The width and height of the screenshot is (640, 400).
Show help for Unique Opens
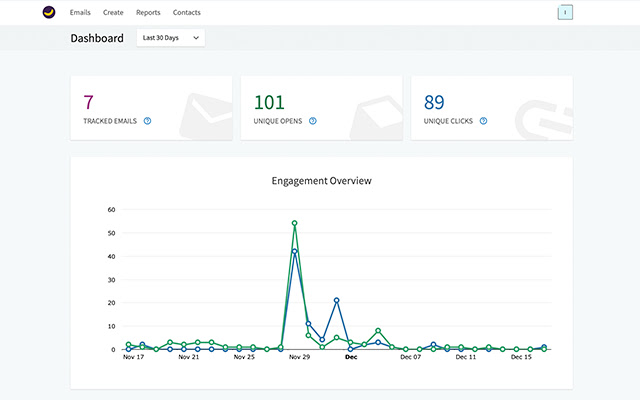[x=312, y=121]
